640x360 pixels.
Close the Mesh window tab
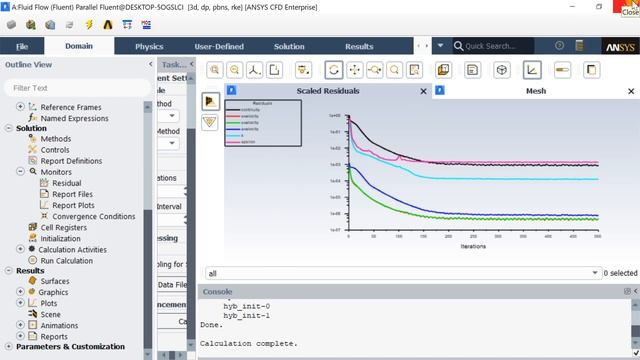pyautogui.click(x=631, y=91)
